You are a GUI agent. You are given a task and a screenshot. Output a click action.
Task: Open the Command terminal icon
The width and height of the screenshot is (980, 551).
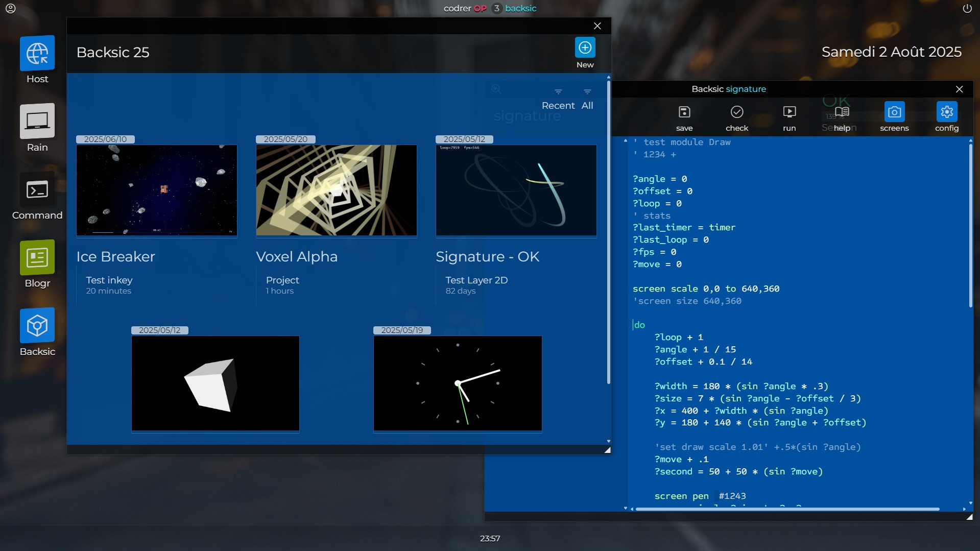point(37,190)
